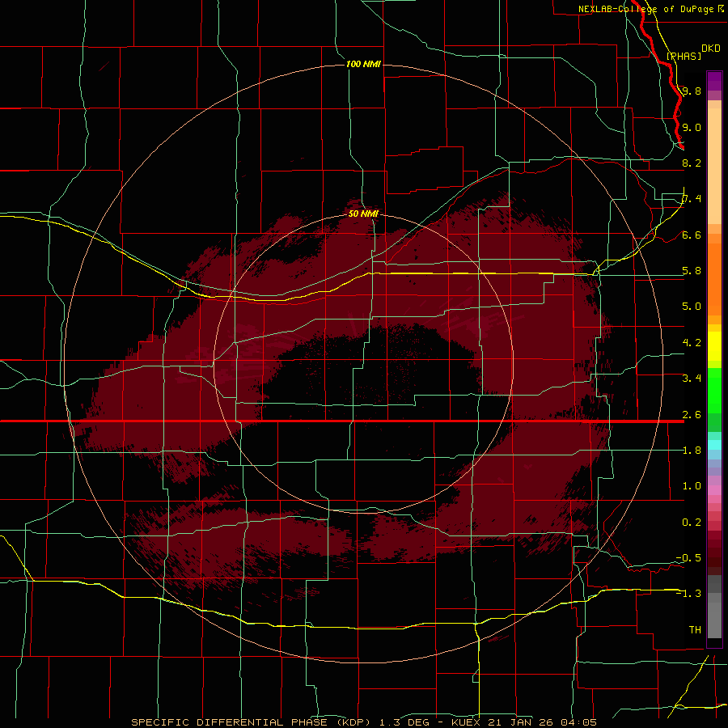
Task: Click the 2.6 legend value
Action: pyautogui.click(x=692, y=415)
